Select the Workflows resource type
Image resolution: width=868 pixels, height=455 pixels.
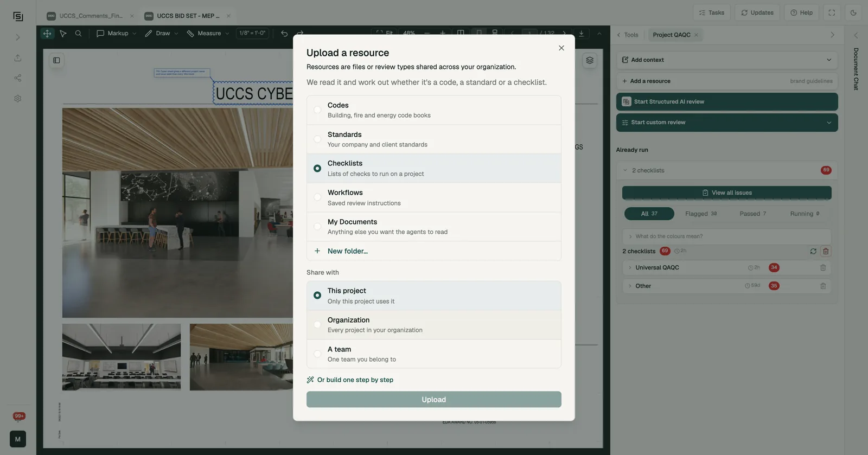[434, 197]
